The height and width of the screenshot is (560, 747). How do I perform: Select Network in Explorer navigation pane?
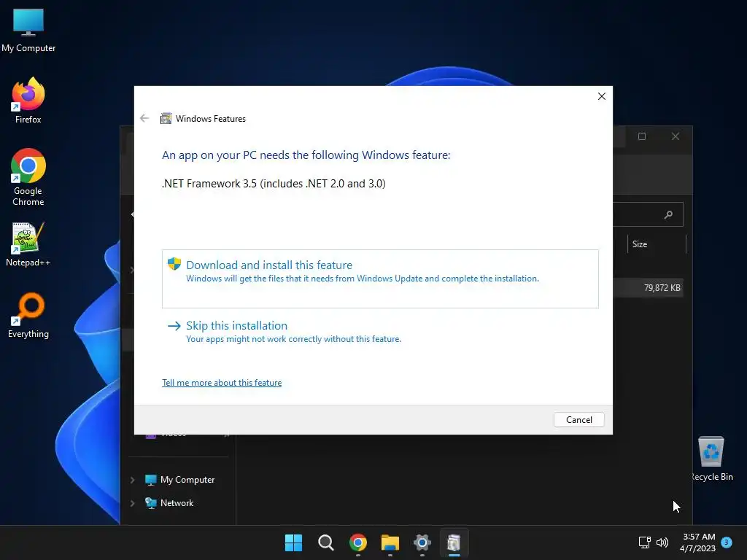(x=169, y=503)
